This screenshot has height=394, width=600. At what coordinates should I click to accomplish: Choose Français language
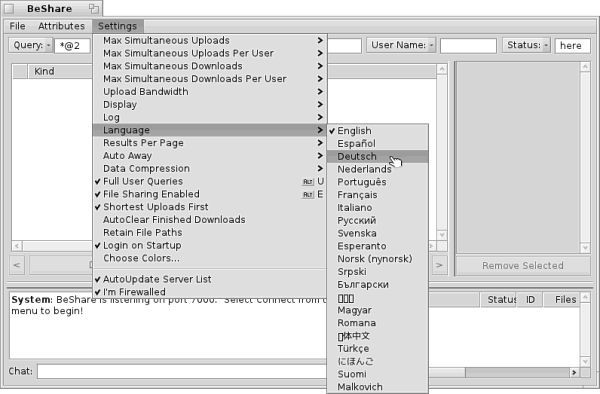click(377, 195)
